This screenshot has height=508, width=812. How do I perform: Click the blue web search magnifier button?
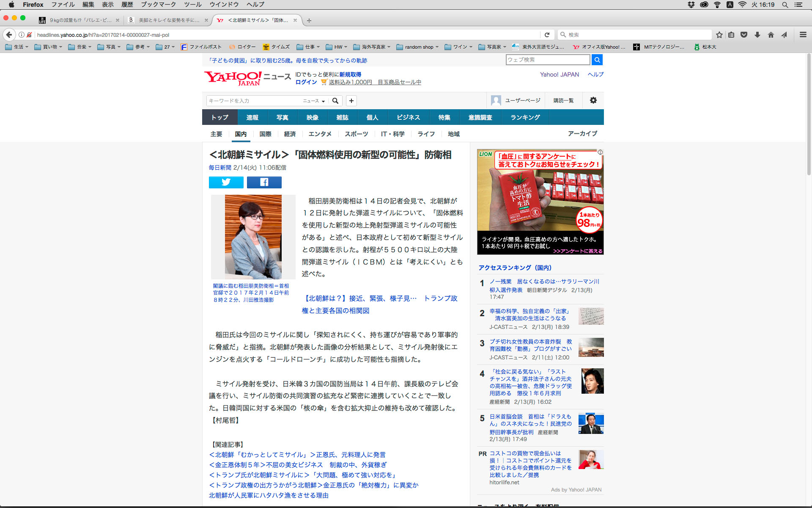(x=597, y=60)
